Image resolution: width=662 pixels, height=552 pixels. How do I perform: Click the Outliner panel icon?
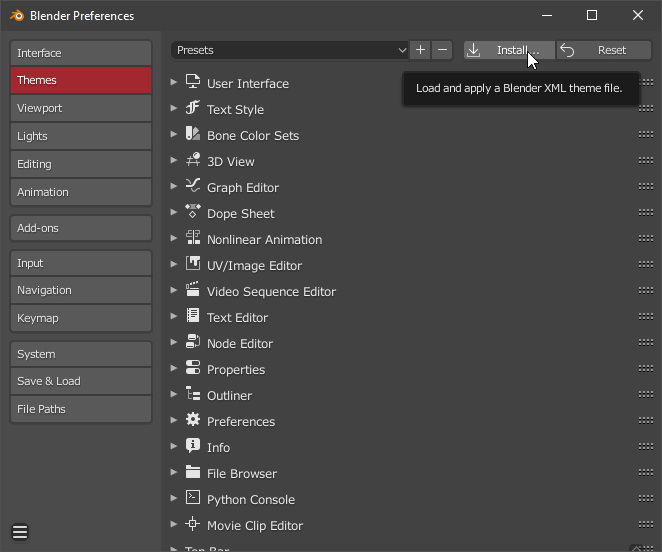(x=193, y=394)
